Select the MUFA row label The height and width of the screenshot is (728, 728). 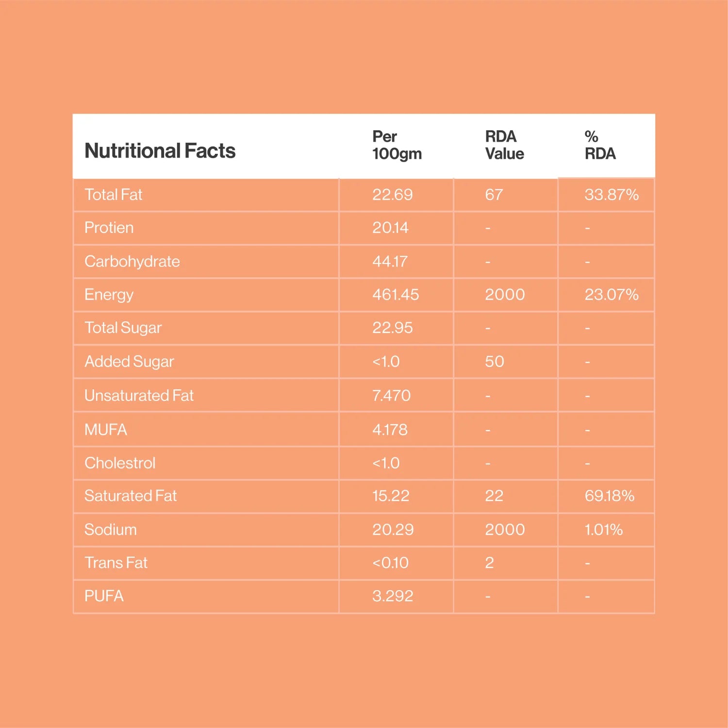click(x=106, y=430)
